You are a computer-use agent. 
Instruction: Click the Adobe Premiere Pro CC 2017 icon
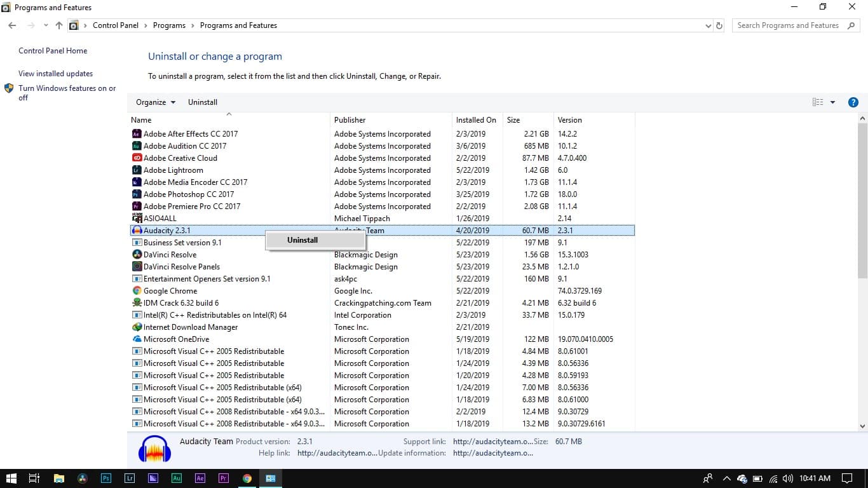click(137, 207)
